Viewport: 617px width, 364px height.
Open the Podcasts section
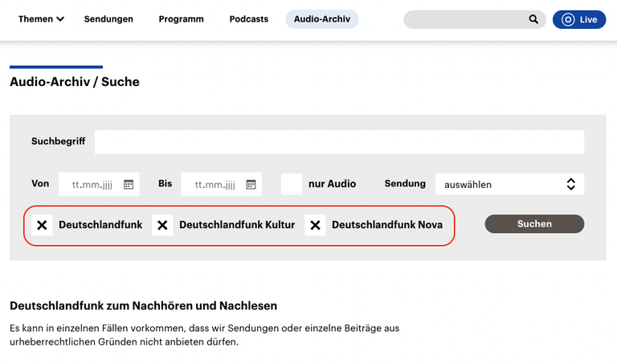point(249,19)
